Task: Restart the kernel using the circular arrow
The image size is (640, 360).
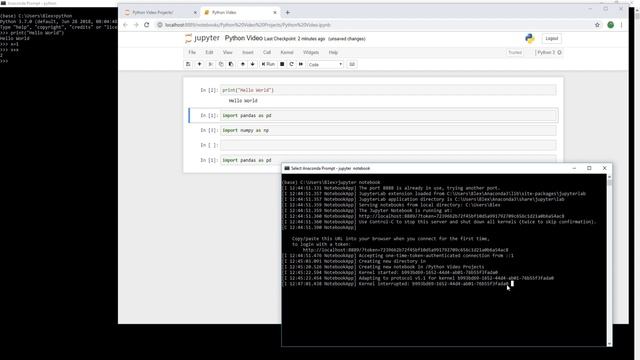Action: point(291,64)
